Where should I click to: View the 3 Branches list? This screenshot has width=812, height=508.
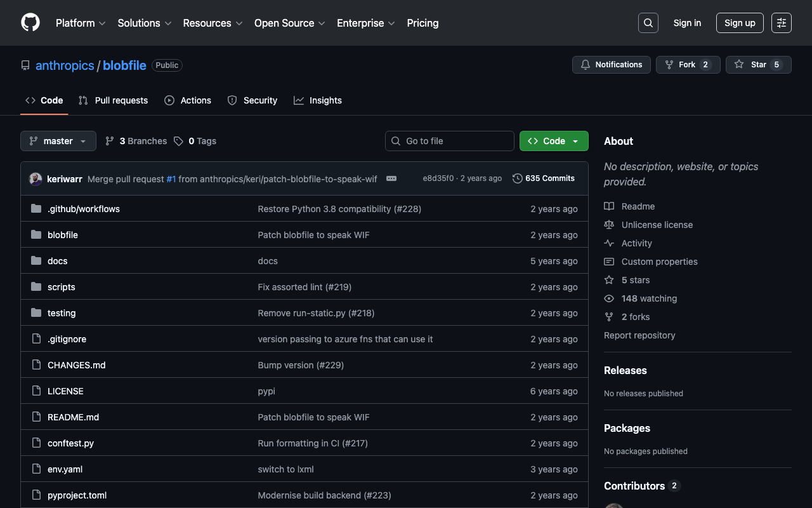(136, 141)
